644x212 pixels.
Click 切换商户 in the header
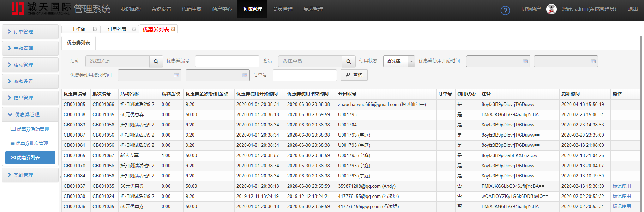tap(531, 9)
